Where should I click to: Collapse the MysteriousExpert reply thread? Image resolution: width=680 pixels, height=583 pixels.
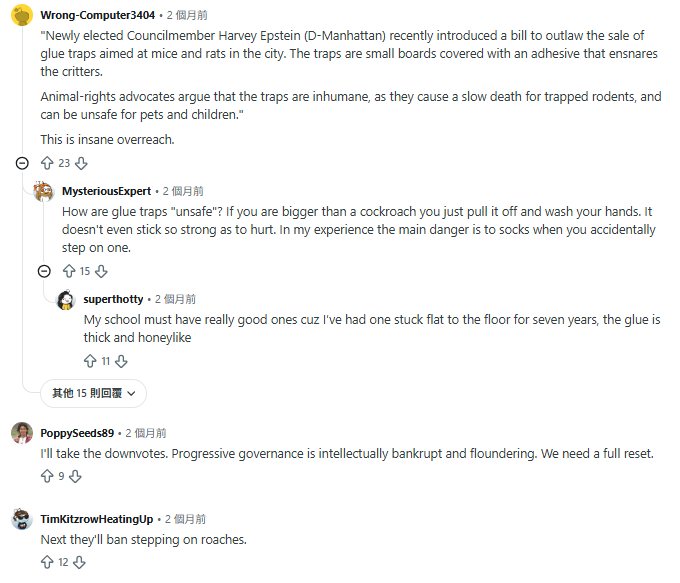(x=44, y=272)
